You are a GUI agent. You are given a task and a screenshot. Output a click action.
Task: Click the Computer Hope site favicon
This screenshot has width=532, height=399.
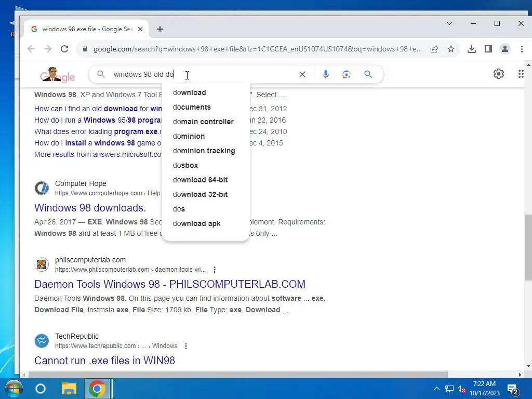(42, 188)
